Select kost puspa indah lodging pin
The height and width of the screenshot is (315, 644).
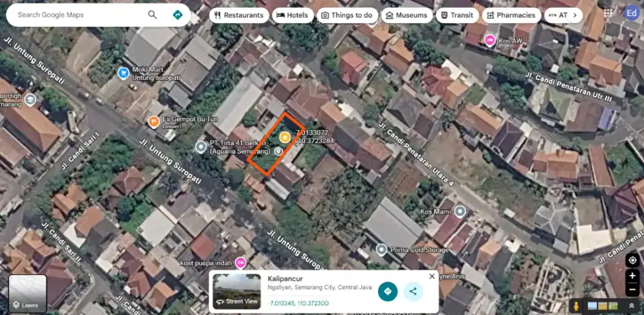241,262
